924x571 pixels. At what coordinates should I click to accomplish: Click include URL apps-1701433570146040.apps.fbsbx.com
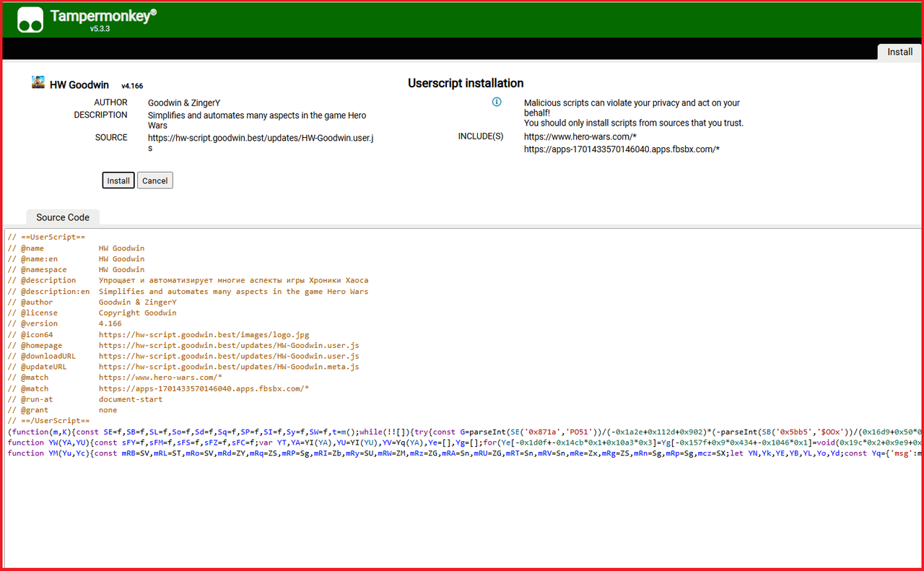622,149
